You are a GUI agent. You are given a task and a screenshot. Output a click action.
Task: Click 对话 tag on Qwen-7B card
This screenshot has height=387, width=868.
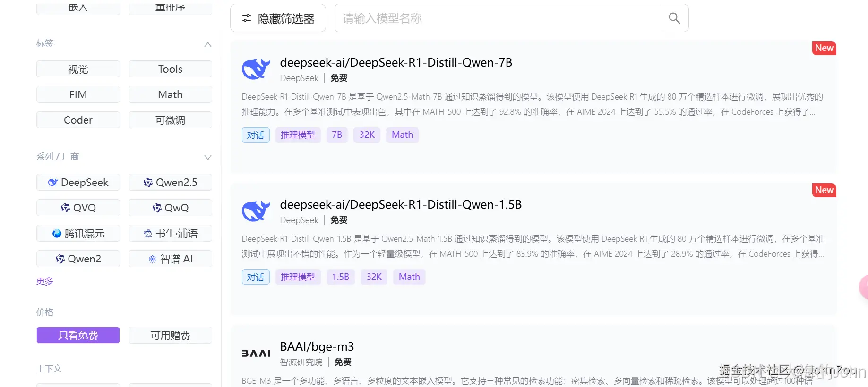coord(256,135)
